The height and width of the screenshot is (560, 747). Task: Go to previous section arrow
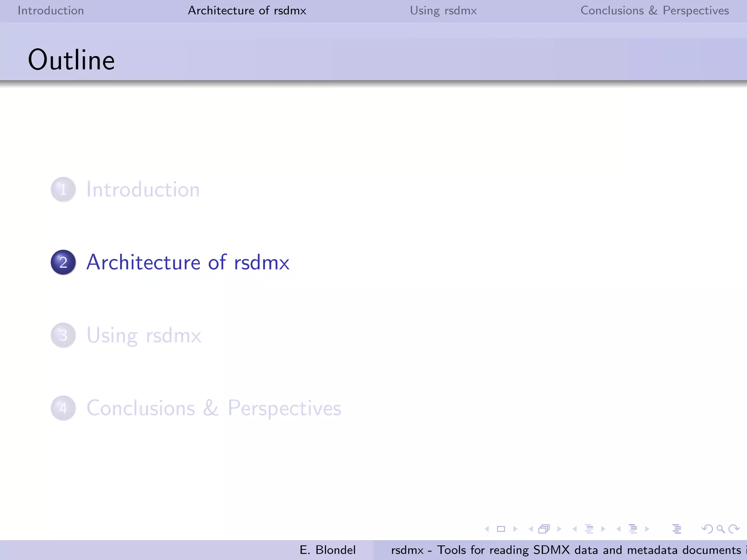coord(619,529)
